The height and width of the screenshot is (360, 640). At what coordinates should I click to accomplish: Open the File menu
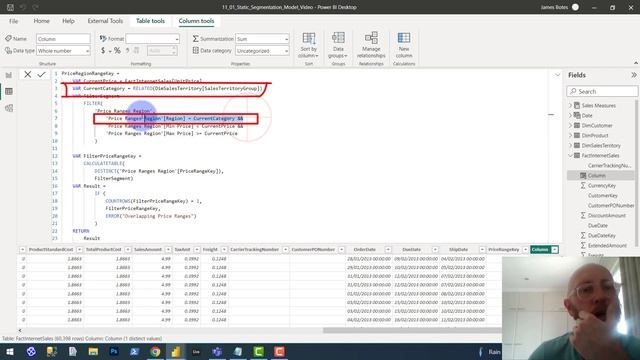tap(13, 21)
